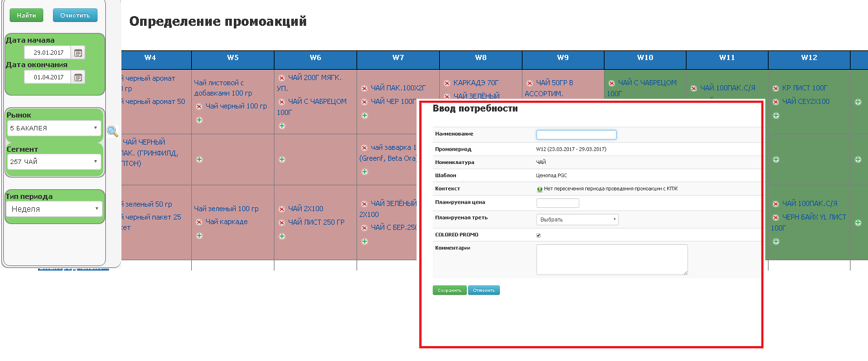
Task: Save the form with Сохранить
Action: point(449,290)
